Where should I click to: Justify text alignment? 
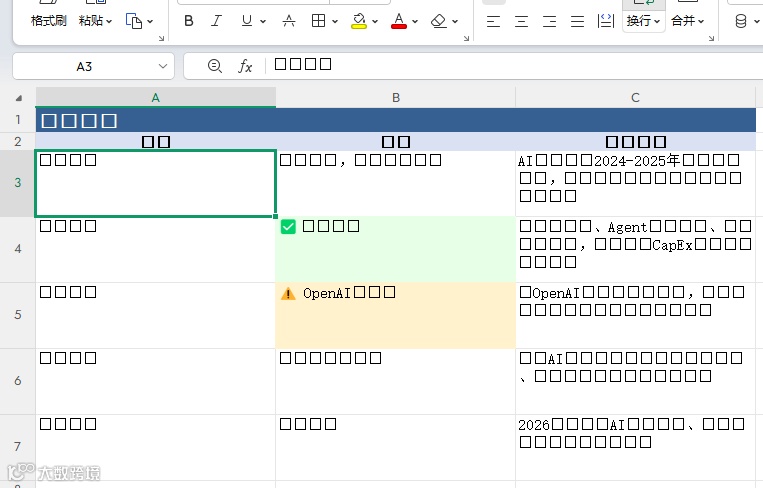pyautogui.click(x=578, y=21)
